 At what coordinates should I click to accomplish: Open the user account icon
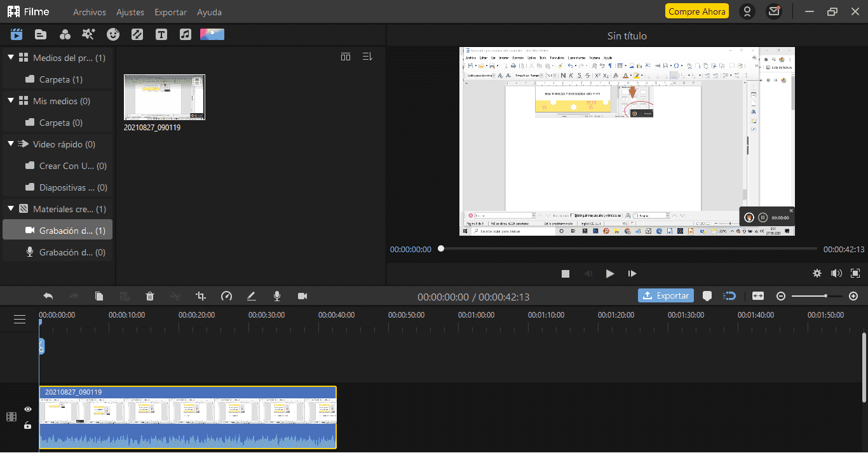pos(747,11)
